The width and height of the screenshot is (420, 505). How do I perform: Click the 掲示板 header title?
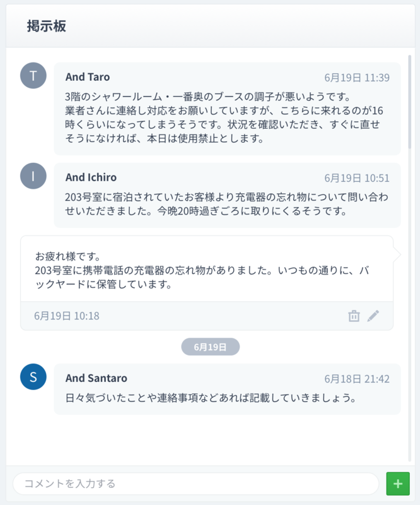tap(47, 26)
